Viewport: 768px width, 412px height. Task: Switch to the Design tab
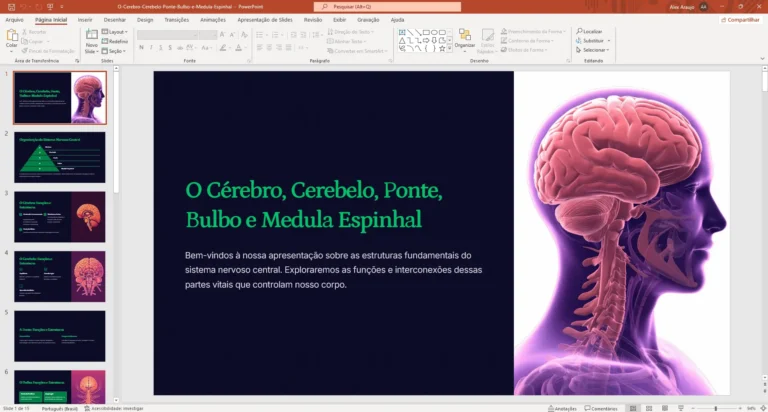pyautogui.click(x=145, y=20)
